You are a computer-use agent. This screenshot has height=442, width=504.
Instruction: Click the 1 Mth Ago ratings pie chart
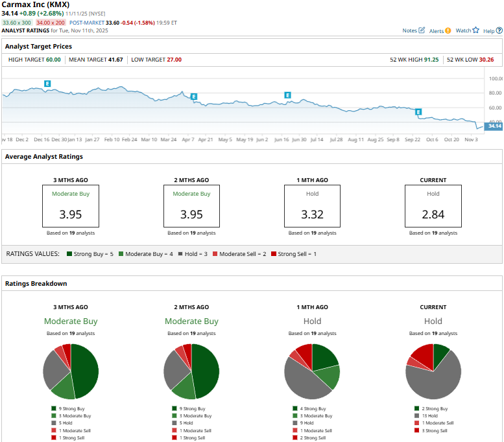[312, 371]
